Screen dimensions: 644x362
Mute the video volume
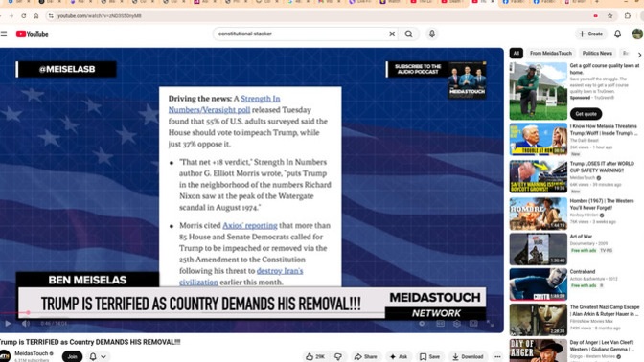26,324
